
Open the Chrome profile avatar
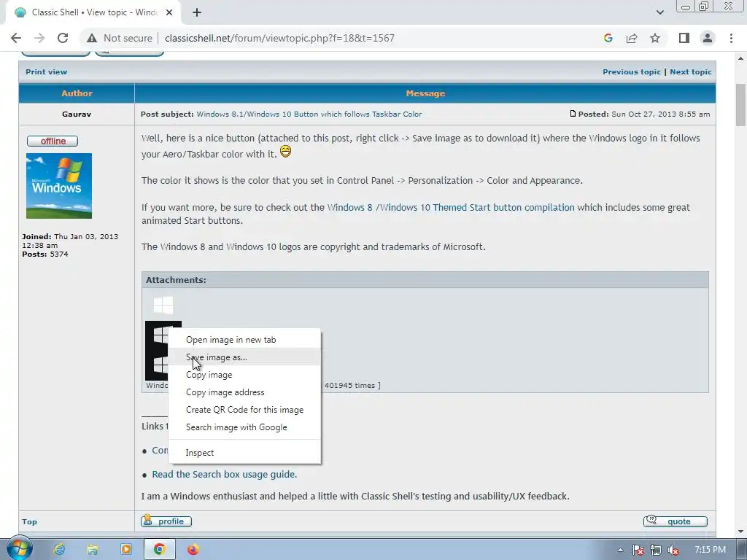[708, 38]
